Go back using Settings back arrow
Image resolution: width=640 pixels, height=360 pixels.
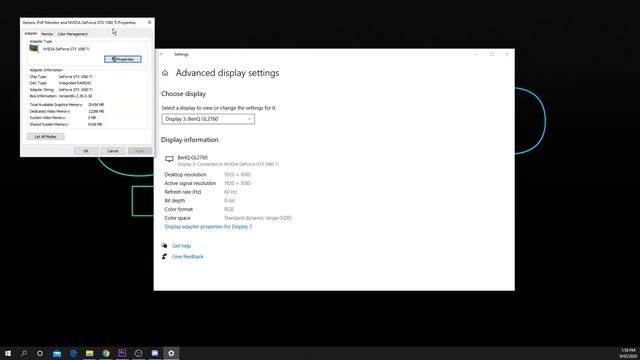tap(162, 54)
